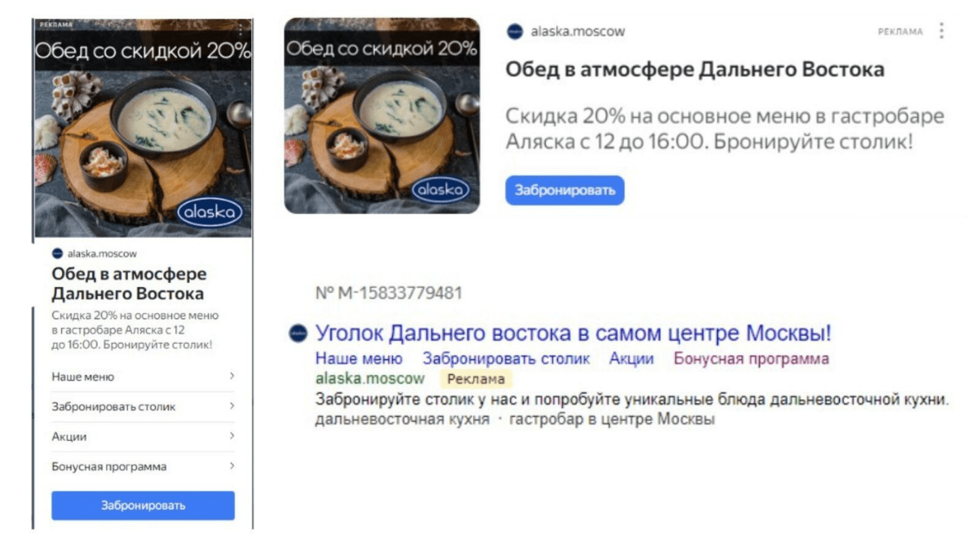This screenshot has width=980, height=551.
Task: Click the alaska logo on mobile ad image
Action: tap(210, 212)
